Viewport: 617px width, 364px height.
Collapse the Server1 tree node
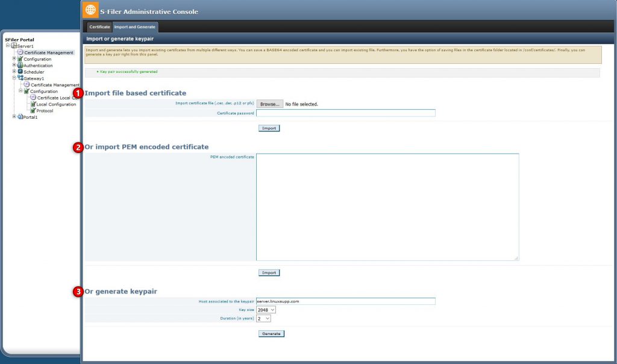point(7,45)
